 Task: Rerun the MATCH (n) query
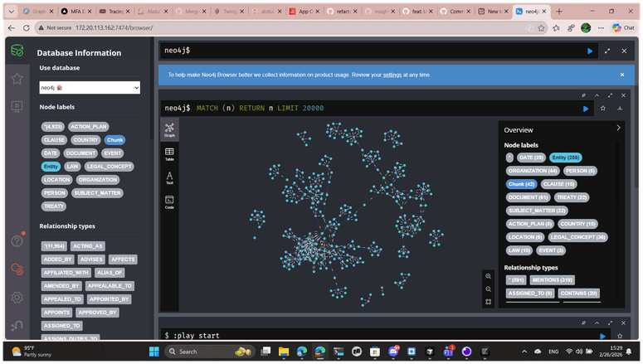pyautogui.click(x=586, y=109)
